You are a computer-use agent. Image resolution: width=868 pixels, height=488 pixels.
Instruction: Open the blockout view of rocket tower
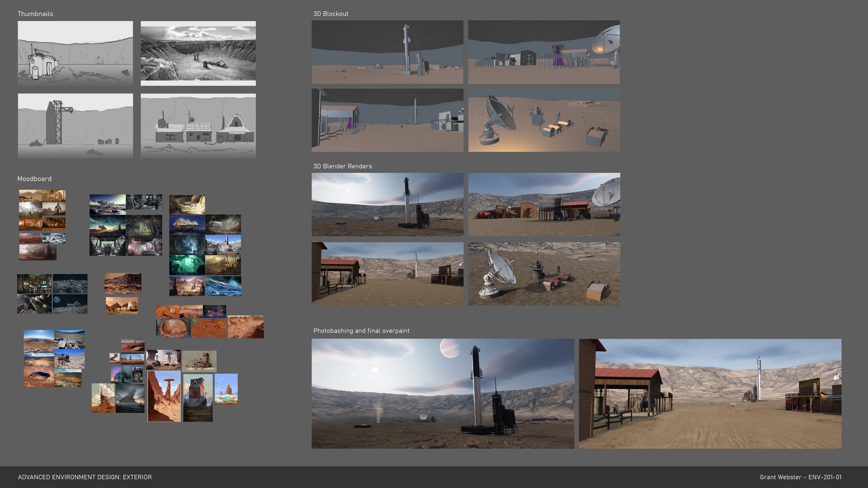[x=387, y=52]
